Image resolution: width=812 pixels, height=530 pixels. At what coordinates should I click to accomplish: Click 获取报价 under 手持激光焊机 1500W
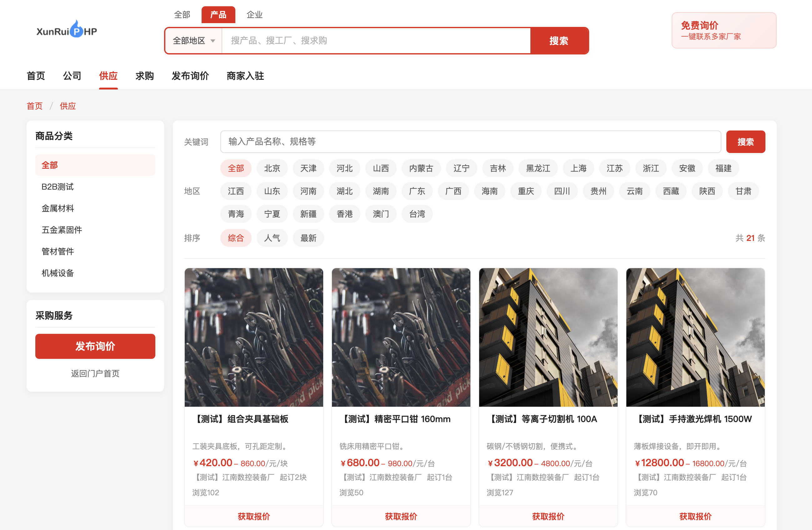point(695,516)
